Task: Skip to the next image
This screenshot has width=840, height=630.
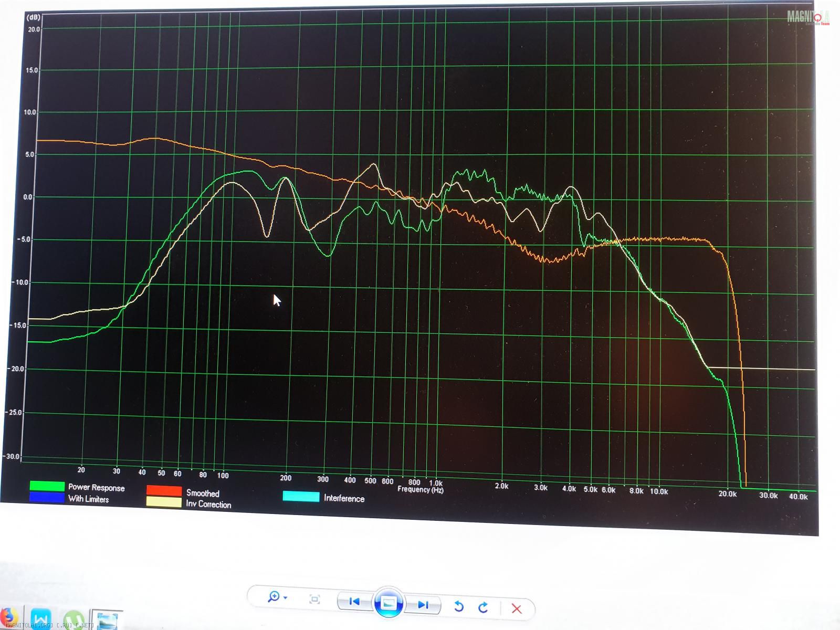Action: tap(423, 605)
